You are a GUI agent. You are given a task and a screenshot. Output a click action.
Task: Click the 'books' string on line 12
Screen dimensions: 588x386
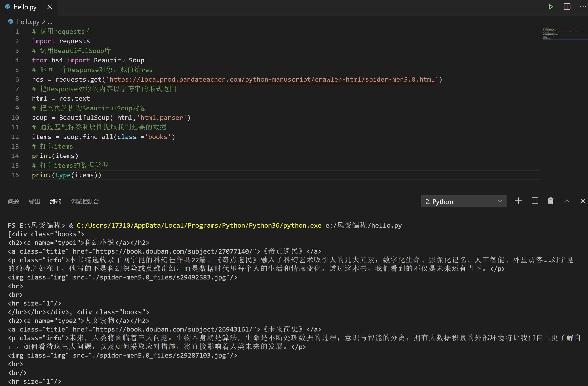(158, 137)
